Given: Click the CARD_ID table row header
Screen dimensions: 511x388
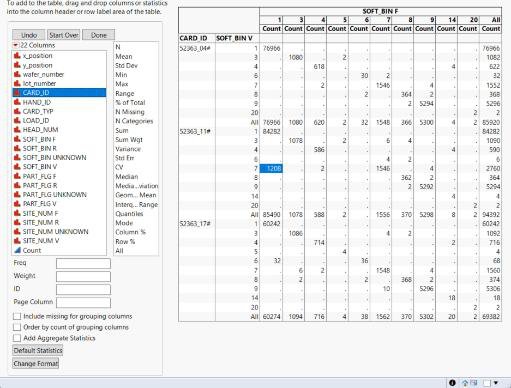Looking at the screenshot, I should pos(193,38).
